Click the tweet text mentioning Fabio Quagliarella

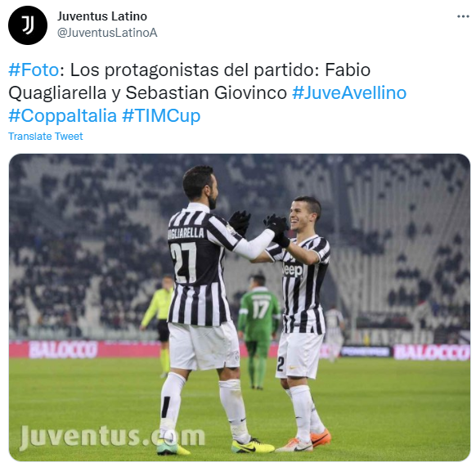pyautogui.click(x=208, y=92)
